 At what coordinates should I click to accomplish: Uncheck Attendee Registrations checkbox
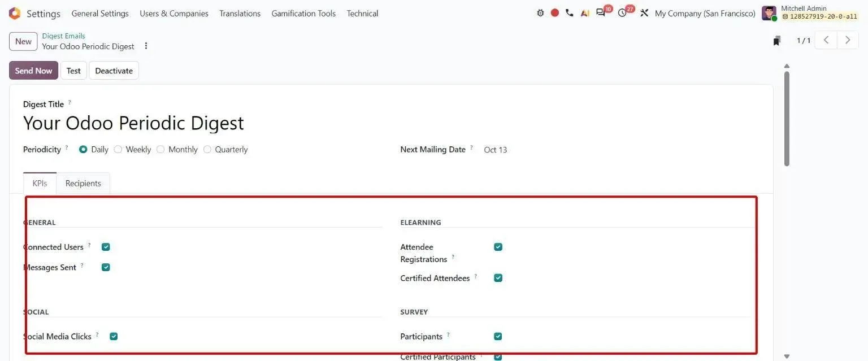coord(498,247)
